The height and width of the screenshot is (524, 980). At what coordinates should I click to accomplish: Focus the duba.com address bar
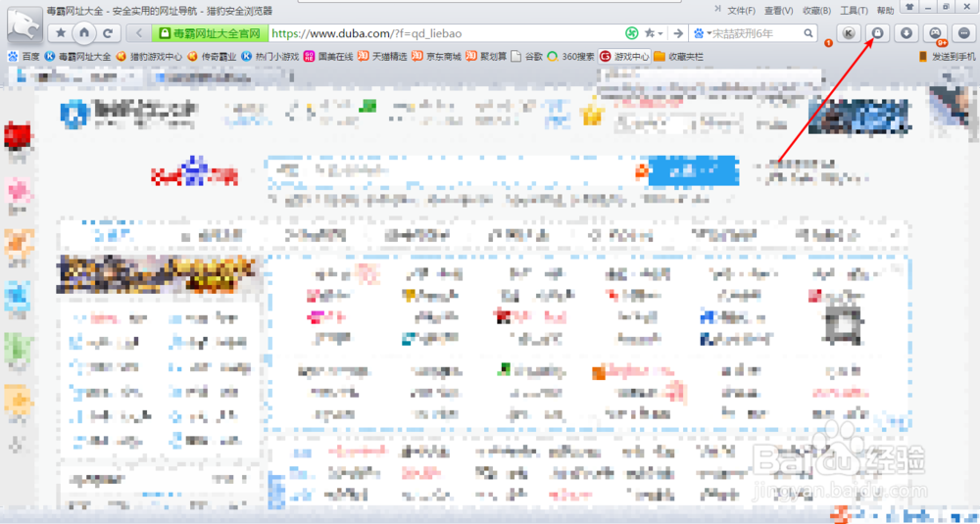pos(445,33)
